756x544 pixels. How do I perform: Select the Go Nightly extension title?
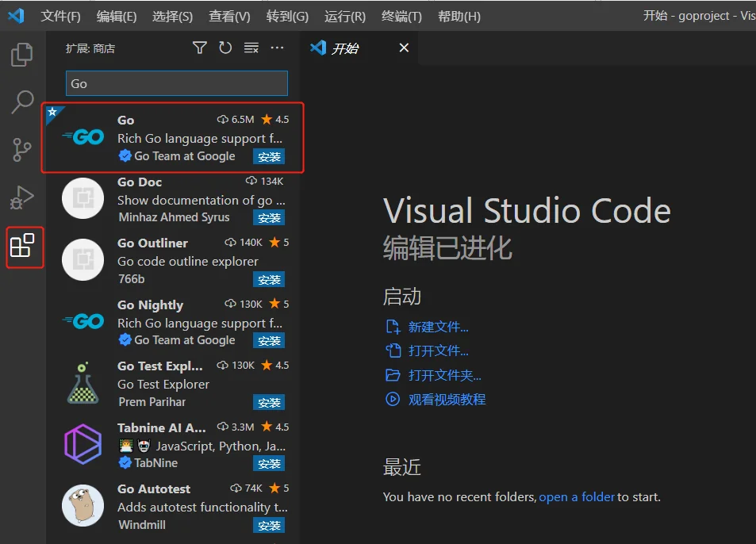click(x=150, y=305)
